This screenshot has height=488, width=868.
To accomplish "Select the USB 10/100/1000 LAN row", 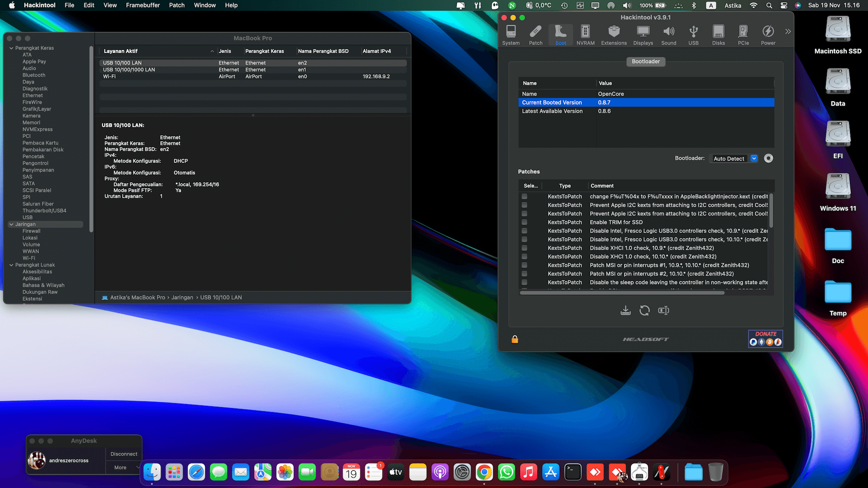I will [x=253, y=70].
